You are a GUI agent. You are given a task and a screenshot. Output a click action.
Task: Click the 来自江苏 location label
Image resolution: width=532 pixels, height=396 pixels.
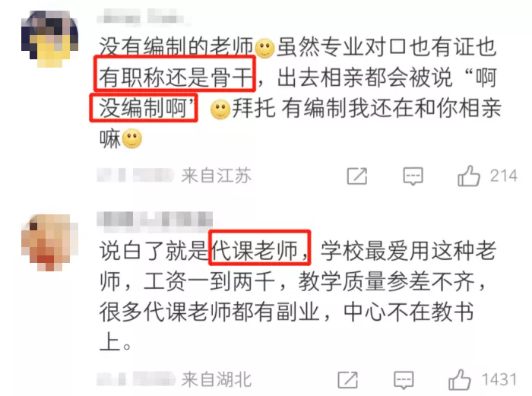[x=216, y=176]
